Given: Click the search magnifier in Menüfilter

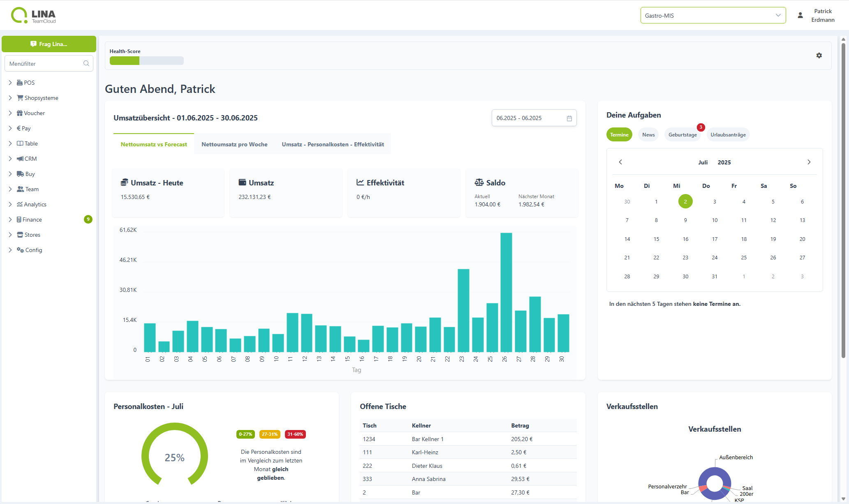Looking at the screenshot, I should tap(86, 63).
